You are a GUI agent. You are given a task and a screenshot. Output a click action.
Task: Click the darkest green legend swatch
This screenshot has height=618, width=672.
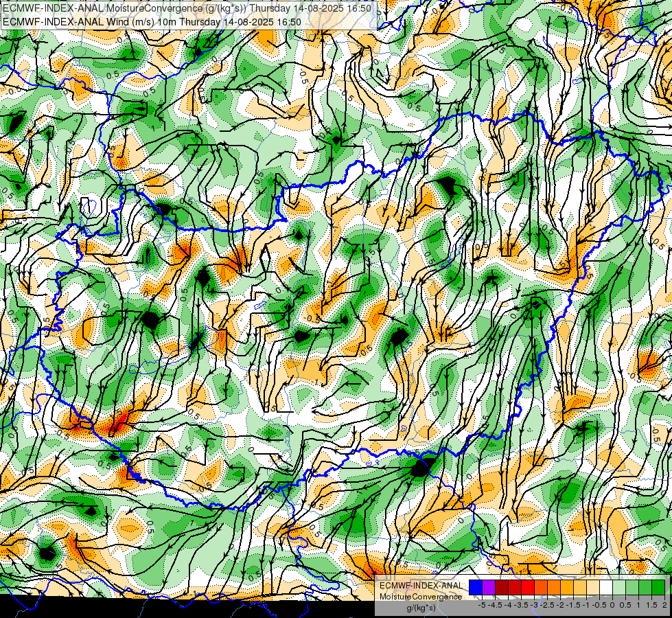(x=658, y=587)
